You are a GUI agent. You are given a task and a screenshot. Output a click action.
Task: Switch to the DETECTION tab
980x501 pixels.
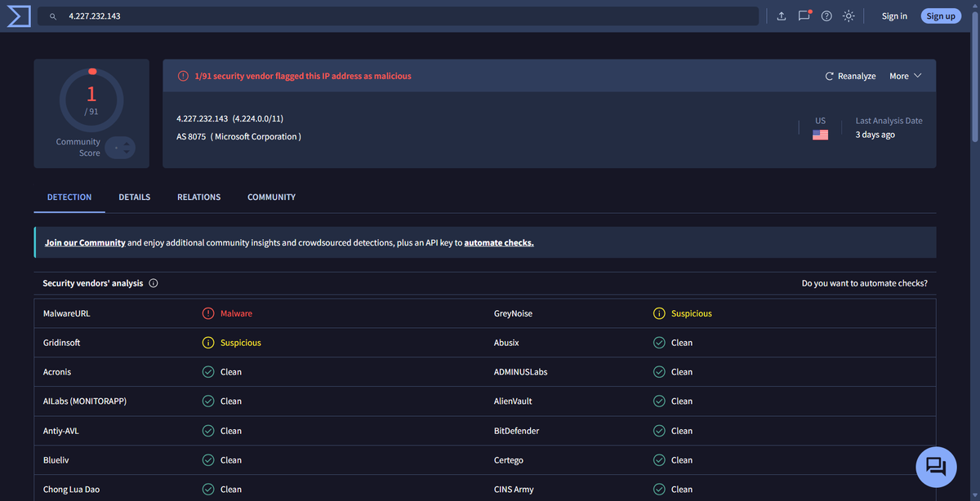pyautogui.click(x=69, y=197)
